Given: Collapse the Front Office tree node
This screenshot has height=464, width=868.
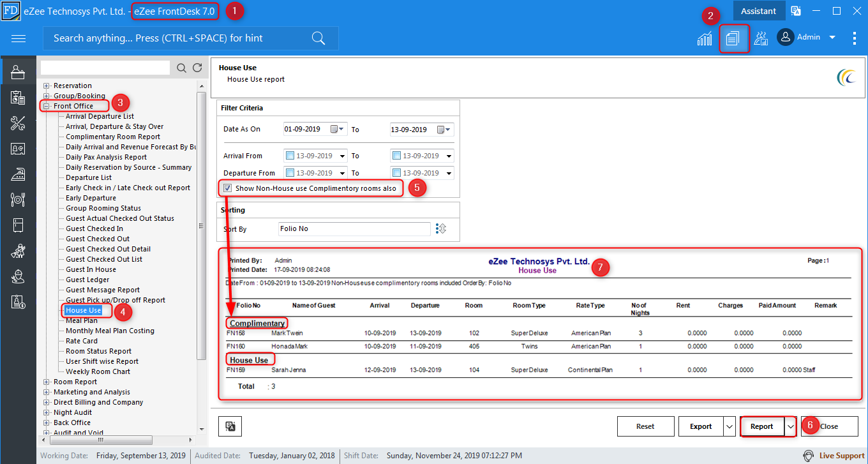Looking at the screenshot, I should tap(46, 106).
